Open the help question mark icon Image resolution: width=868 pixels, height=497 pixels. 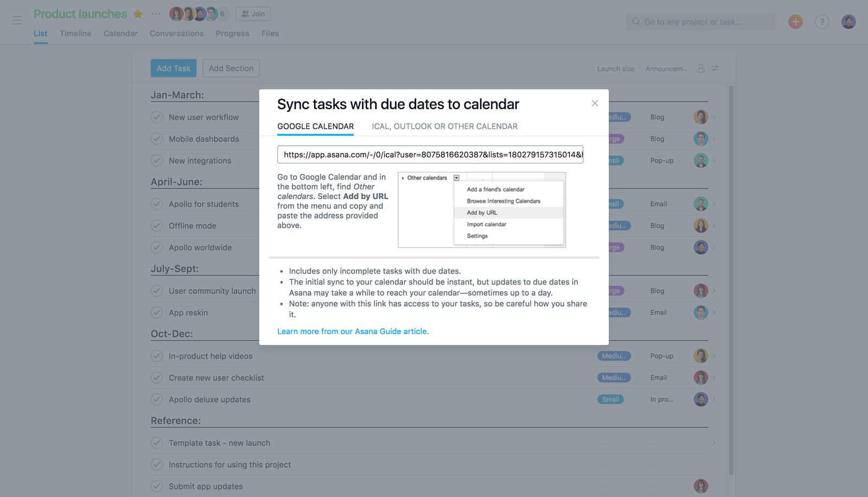click(822, 22)
